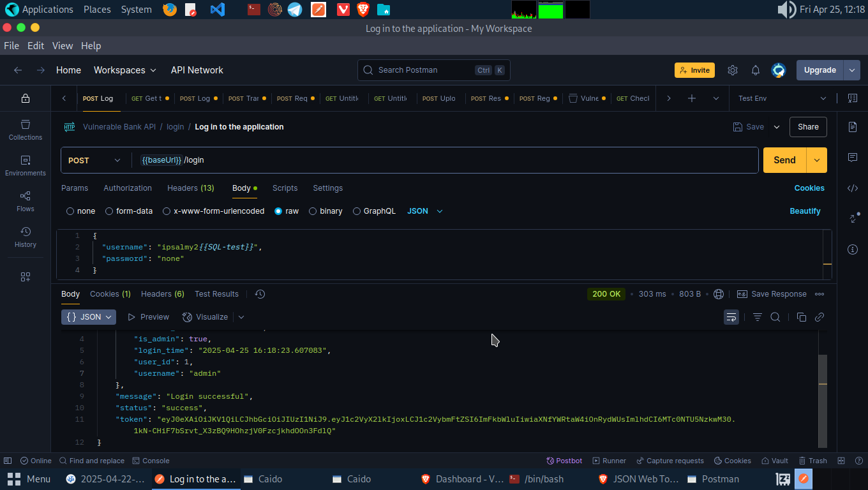Go back with the left arrow
Screen dimensions: 868x490
point(18,70)
